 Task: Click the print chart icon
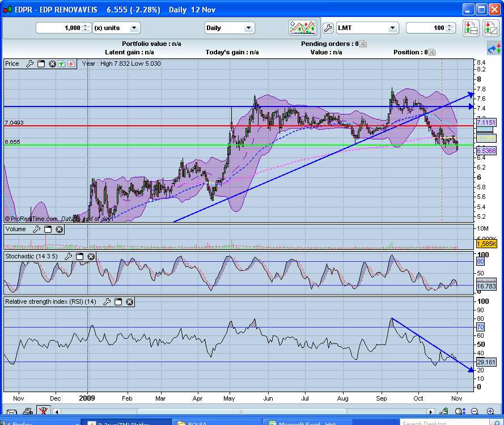tap(28, 411)
